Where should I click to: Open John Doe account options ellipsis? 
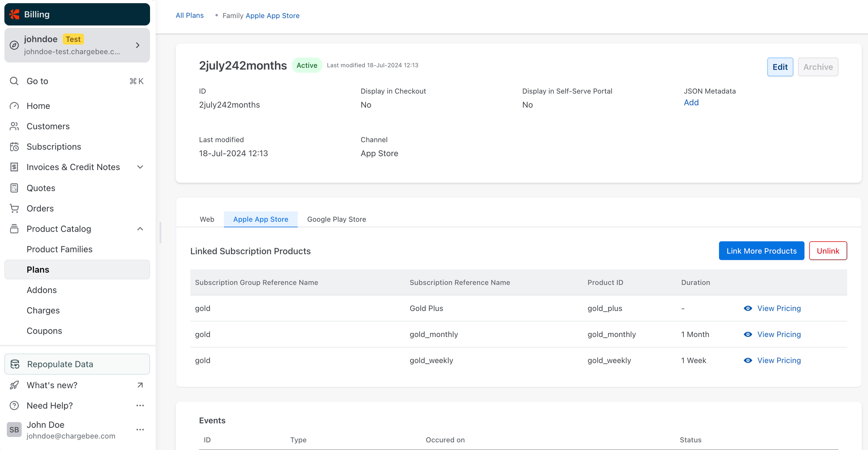point(140,430)
